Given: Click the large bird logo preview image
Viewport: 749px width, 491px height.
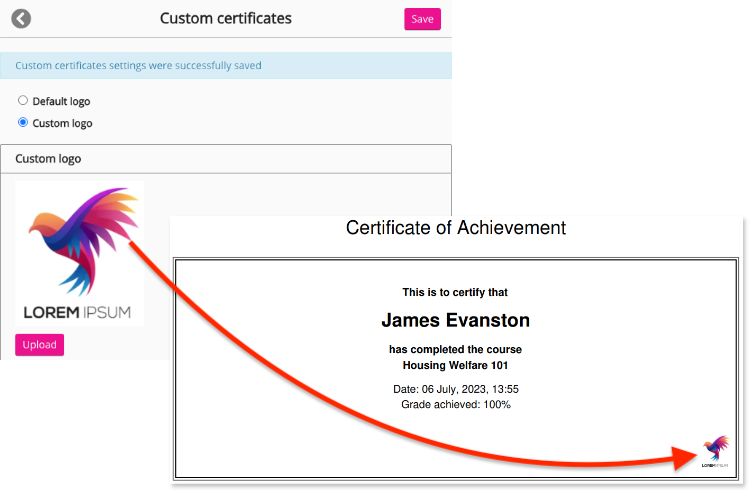Looking at the screenshot, I should (x=80, y=240).
